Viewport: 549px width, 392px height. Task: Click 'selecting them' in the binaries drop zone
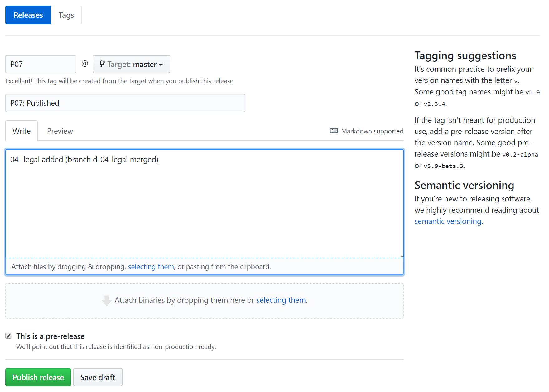(281, 300)
